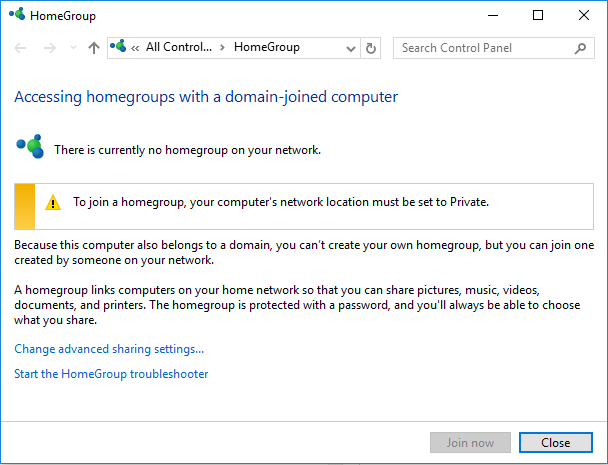Click the network location must be Private warning text
Screen dimensions: 608x465
(x=281, y=202)
